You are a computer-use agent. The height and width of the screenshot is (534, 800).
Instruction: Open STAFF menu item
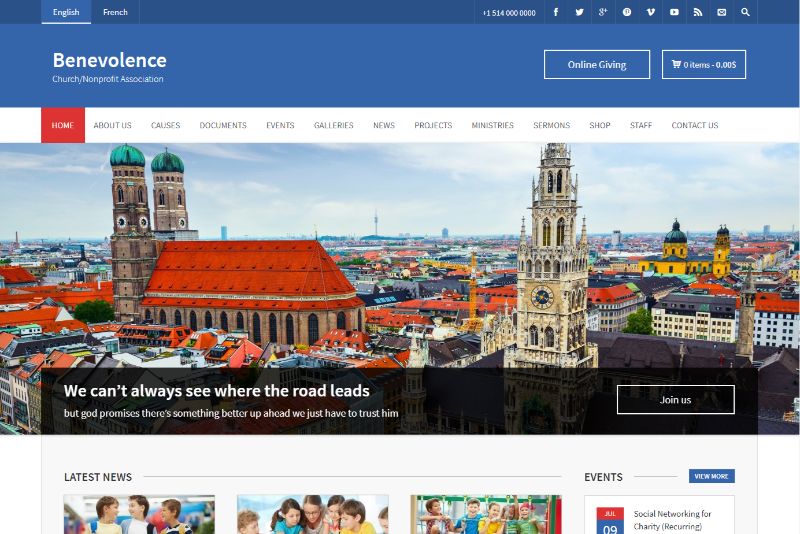641,125
